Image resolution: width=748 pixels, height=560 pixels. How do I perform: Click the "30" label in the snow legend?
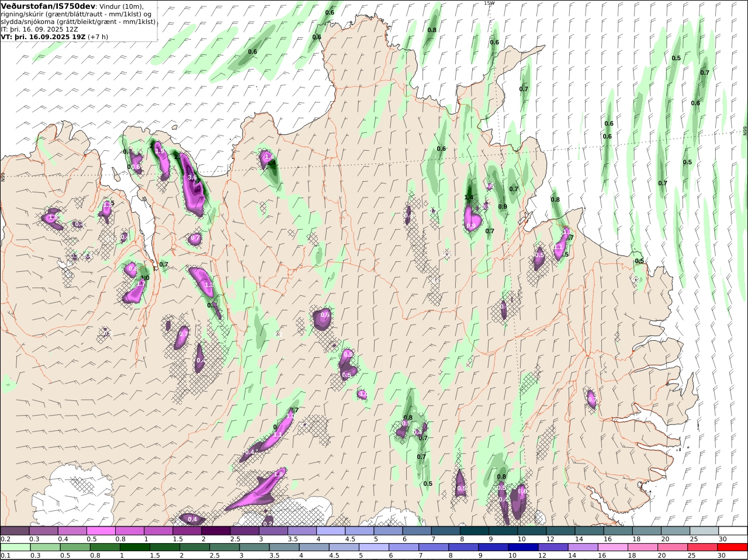coord(722,539)
